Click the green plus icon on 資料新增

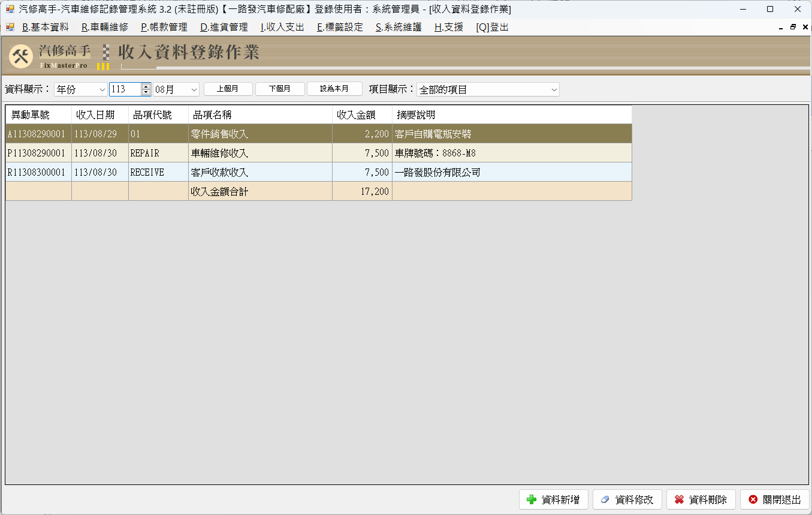click(531, 499)
